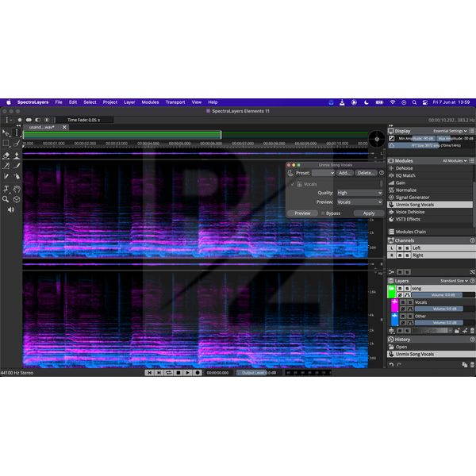Screen dimensions: 476x476
Task: Click the Add preset button
Action: (345, 172)
